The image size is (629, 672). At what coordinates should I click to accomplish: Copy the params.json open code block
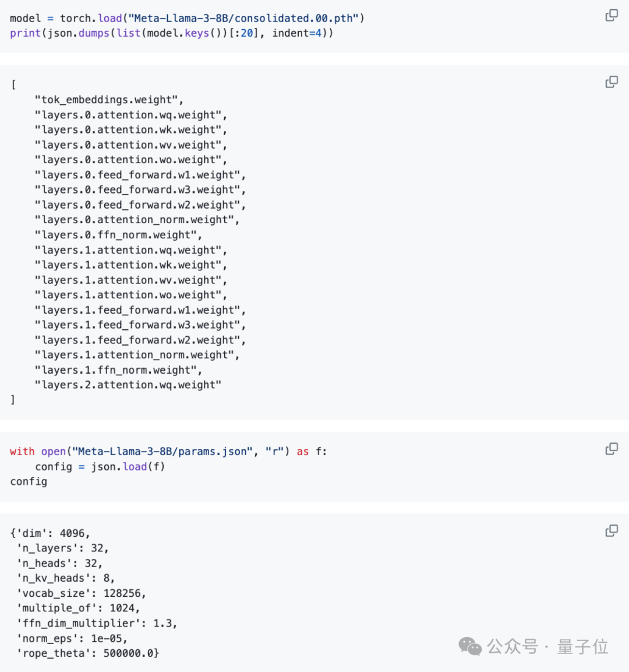pyautogui.click(x=612, y=449)
